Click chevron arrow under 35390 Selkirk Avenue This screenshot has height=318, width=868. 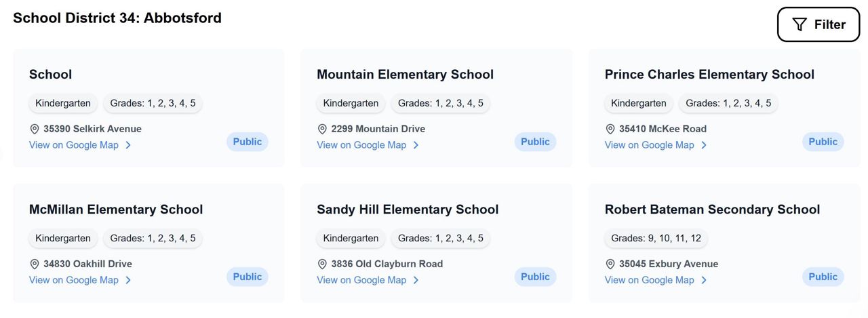point(128,145)
